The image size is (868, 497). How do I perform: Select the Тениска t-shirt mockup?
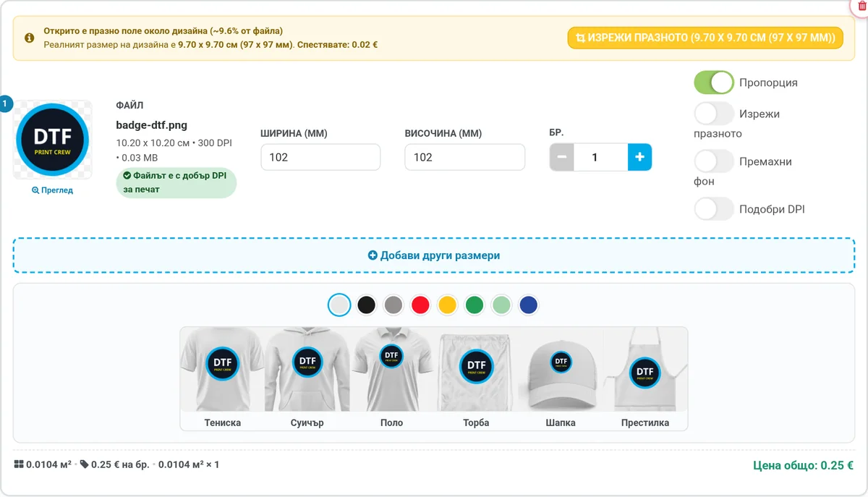point(223,378)
